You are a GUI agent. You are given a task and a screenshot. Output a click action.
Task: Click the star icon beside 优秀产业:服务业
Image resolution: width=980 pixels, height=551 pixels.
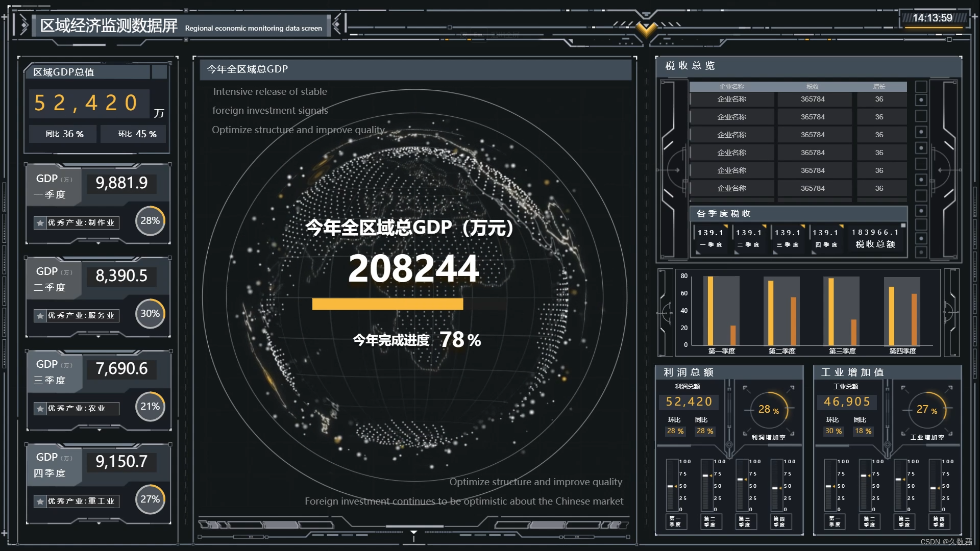coord(40,316)
